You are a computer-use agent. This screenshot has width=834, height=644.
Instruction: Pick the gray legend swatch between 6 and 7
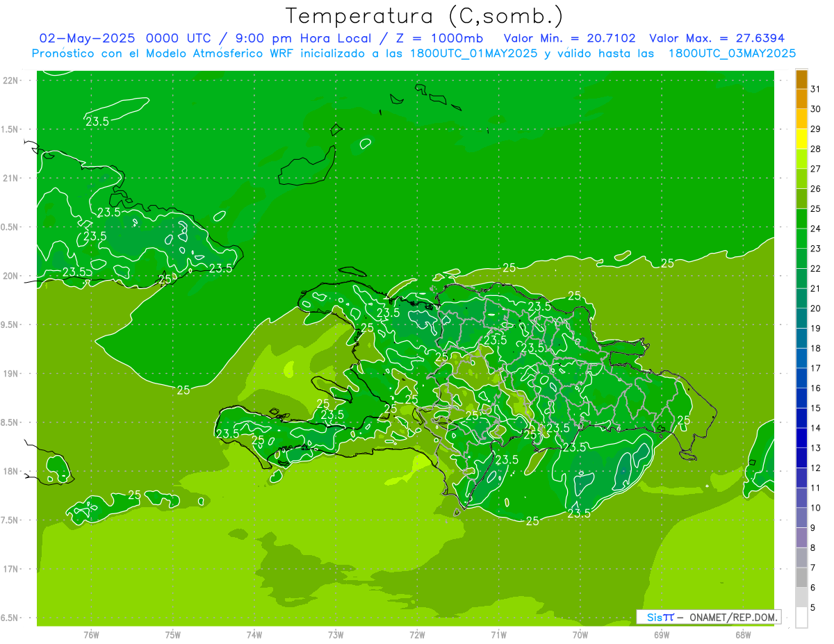click(801, 578)
